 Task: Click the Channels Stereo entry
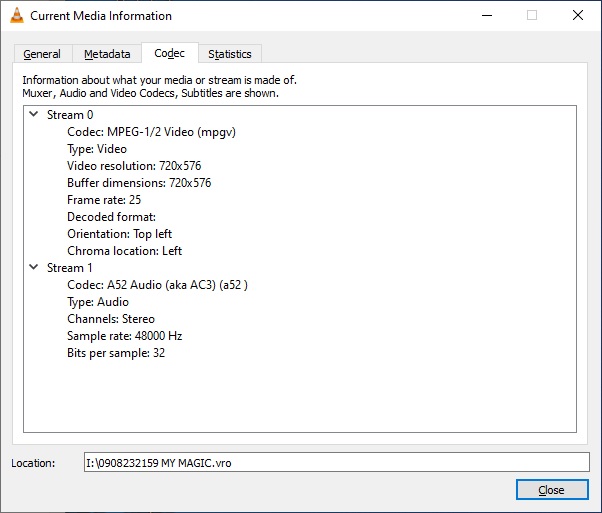pos(111,319)
